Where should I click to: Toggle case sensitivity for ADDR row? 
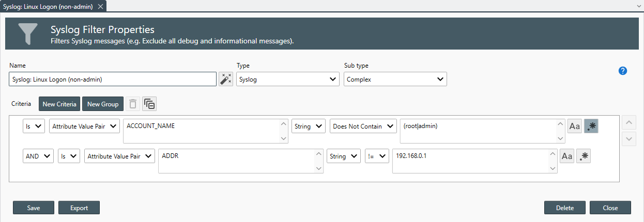coord(567,156)
